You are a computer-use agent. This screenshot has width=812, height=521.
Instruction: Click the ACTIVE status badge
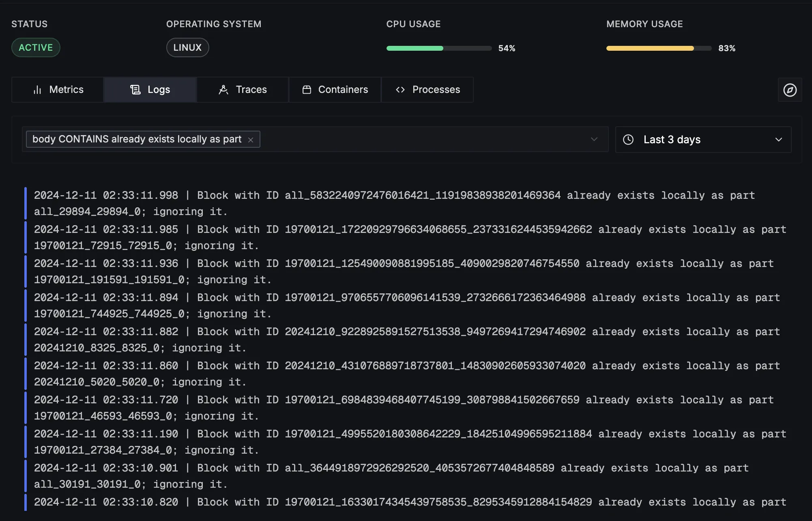pyautogui.click(x=36, y=47)
